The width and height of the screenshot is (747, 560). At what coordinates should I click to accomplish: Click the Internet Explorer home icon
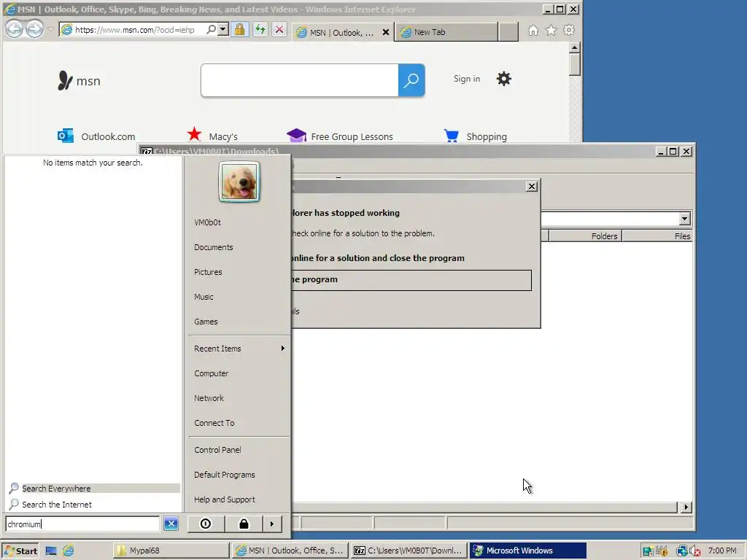[x=533, y=31]
